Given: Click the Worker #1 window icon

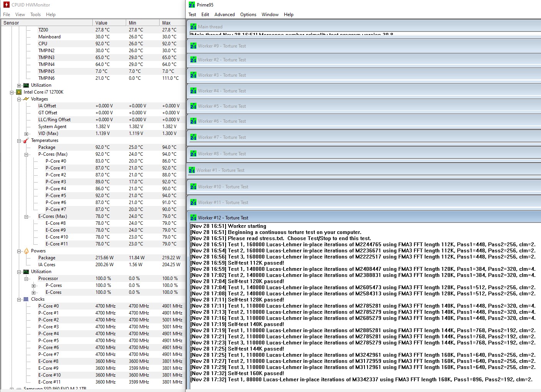Looking at the screenshot, I should coord(192,170).
